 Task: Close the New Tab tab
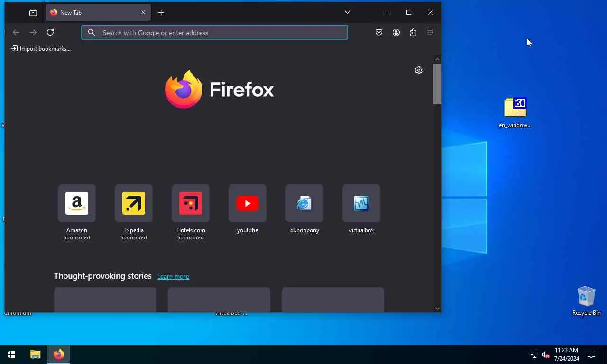coord(143,13)
